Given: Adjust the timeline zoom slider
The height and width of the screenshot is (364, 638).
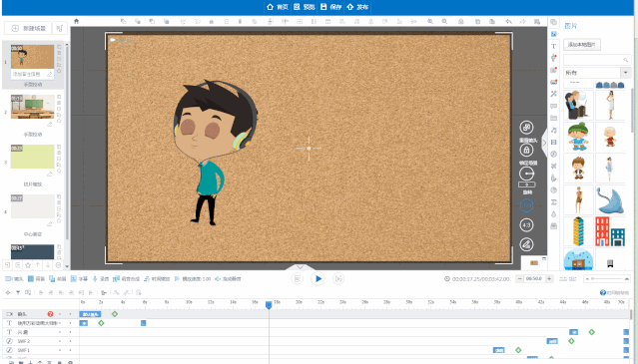Looking at the screenshot, I should 607,278.
